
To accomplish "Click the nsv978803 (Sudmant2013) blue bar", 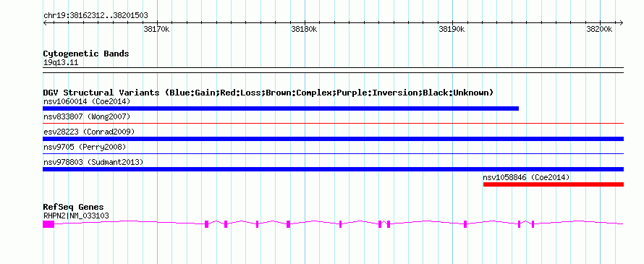I will [333, 169].
